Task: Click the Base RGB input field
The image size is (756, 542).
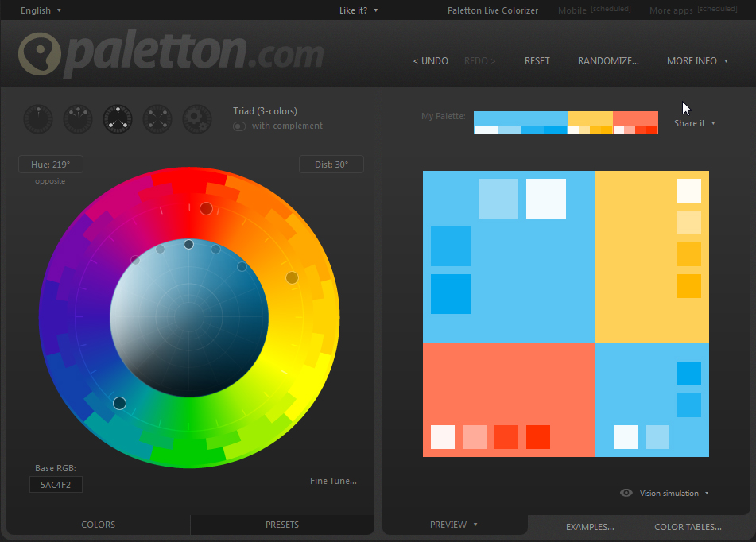Action: click(x=56, y=484)
